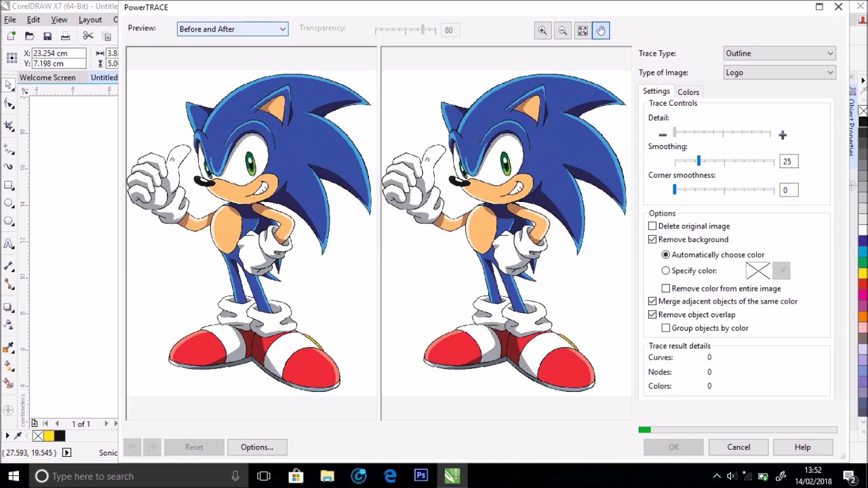This screenshot has height=488, width=868.
Task: Click the X position field
Action: click(59, 53)
